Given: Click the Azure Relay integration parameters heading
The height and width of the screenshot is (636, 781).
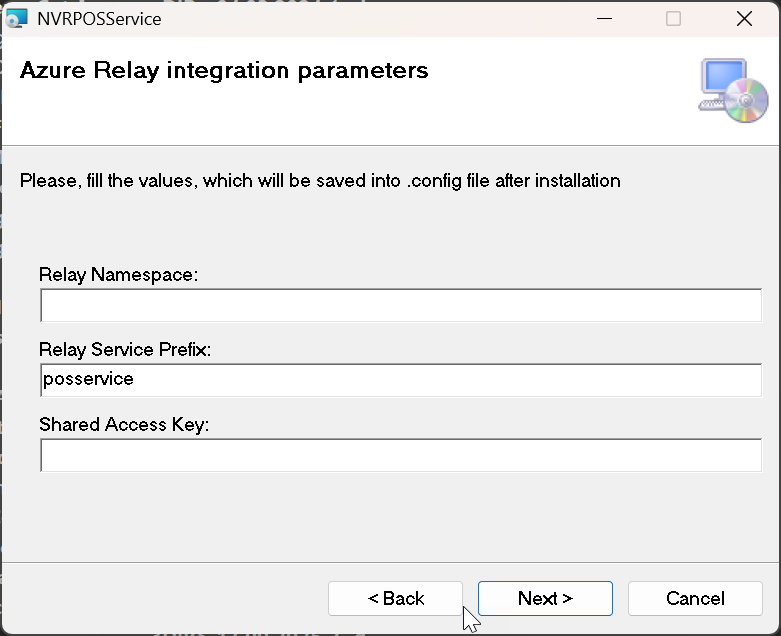Looking at the screenshot, I should tap(224, 71).
